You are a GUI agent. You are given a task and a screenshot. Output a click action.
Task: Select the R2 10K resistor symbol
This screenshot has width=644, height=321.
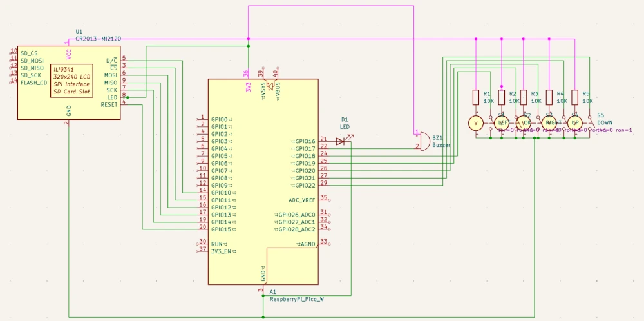pos(502,97)
